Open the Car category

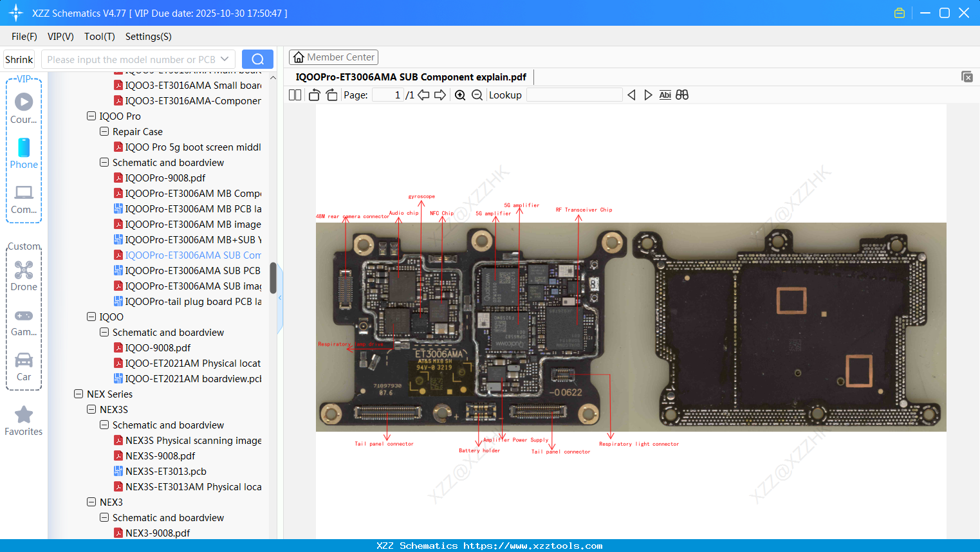24,360
